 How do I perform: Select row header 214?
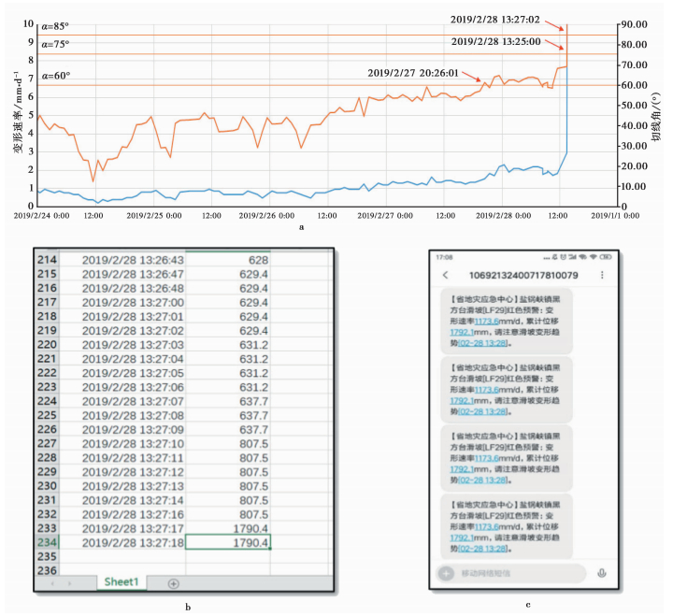(x=46, y=260)
